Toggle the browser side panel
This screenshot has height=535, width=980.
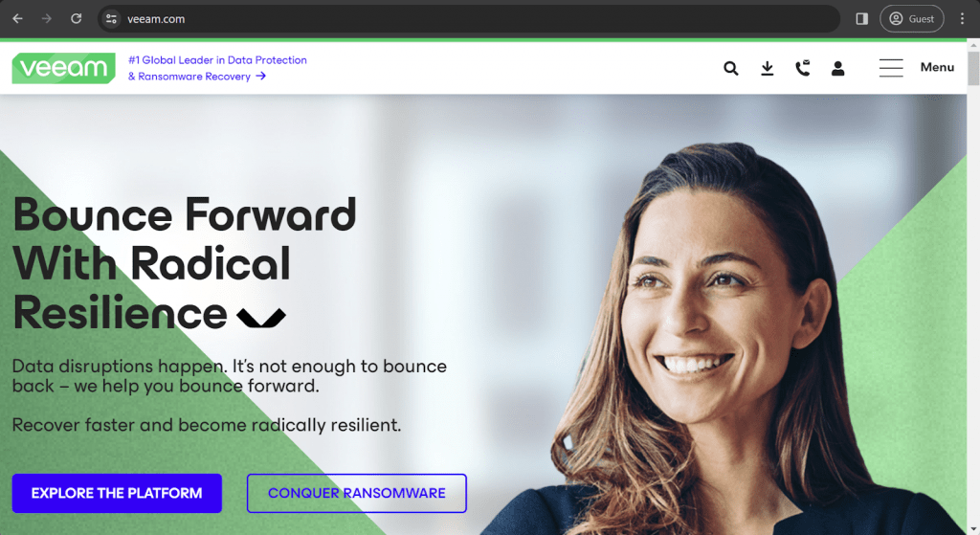pos(862,19)
